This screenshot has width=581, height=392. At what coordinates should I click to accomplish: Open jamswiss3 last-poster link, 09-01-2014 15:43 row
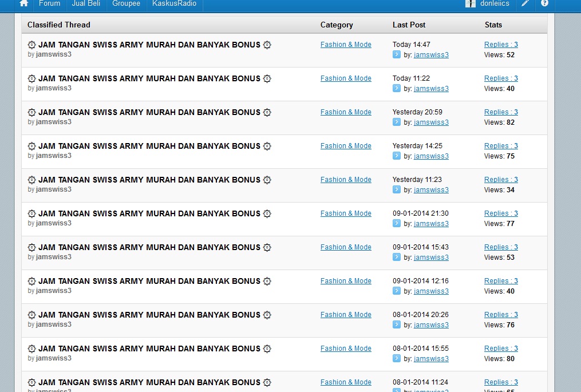pyautogui.click(x=431, y=257)
